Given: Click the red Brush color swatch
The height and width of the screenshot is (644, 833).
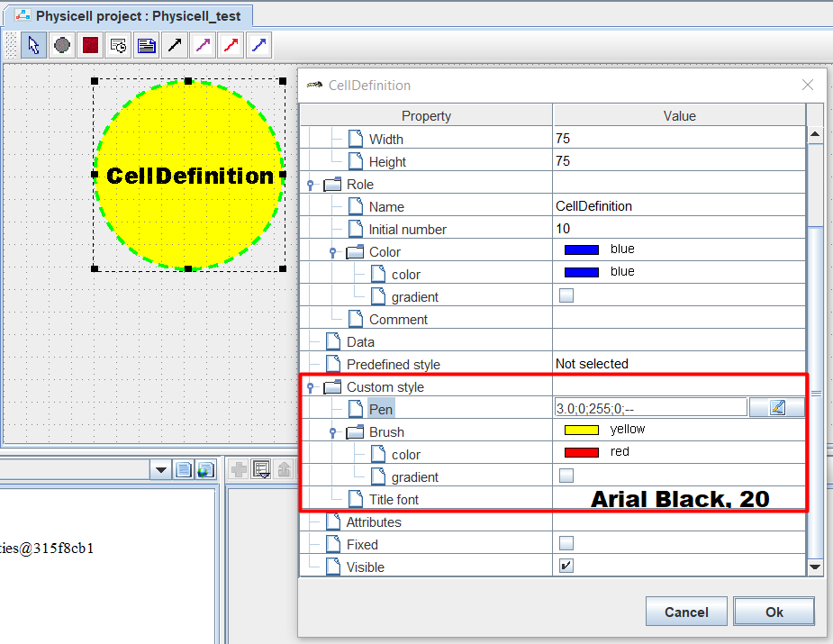Looking at the screenshot, I should (582, 453).
